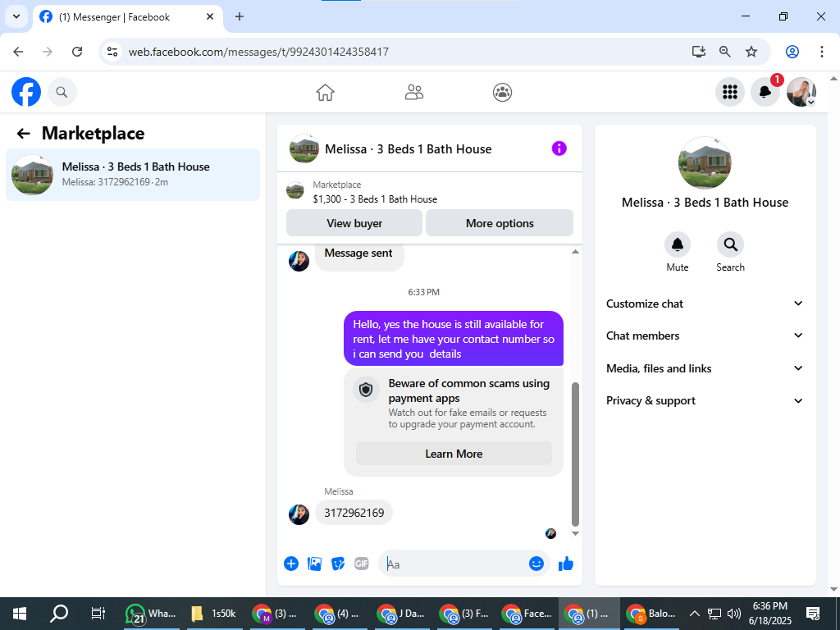
Task: Open Windows Start menu
Action: point(20,614)
